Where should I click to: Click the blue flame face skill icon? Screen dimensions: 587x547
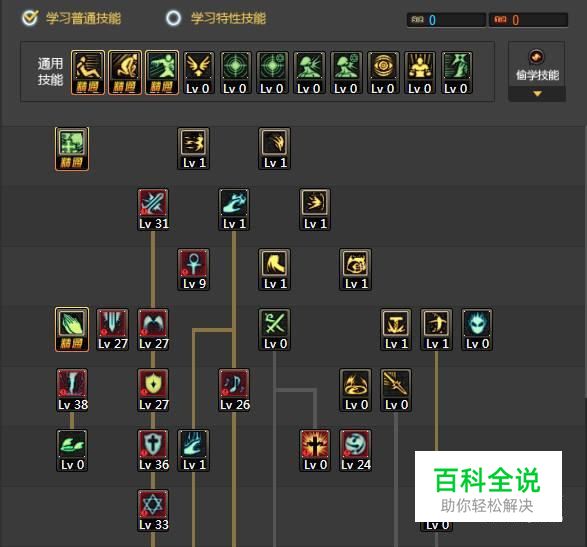click(x=477, y=330)
